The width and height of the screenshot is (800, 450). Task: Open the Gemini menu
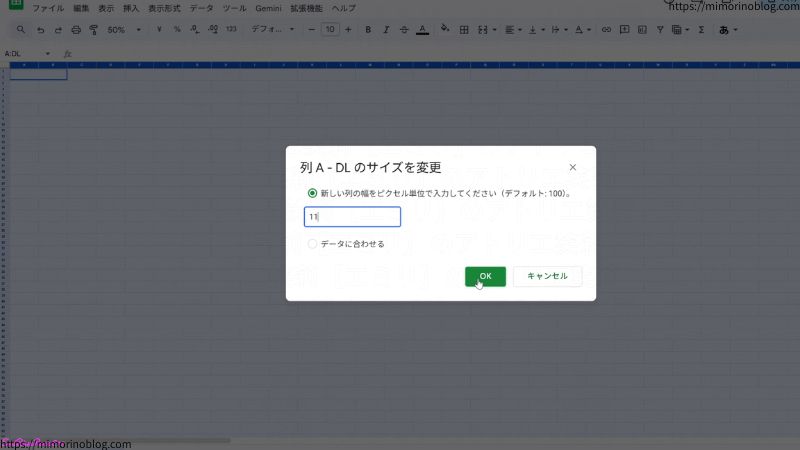tap(268, 8)
